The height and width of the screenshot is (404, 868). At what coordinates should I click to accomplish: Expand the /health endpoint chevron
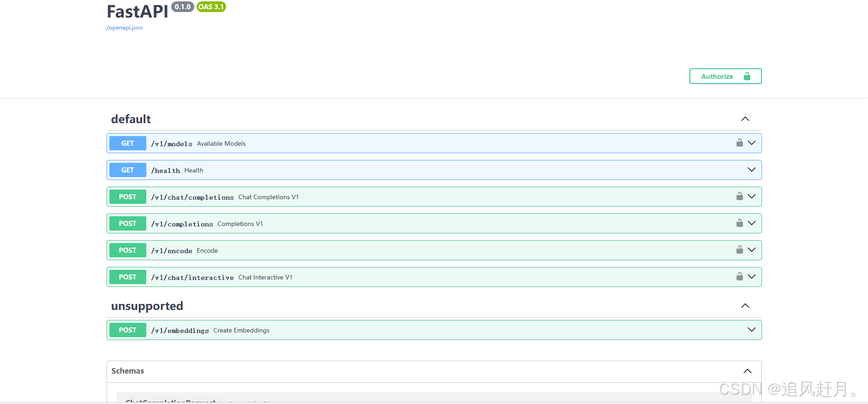752,170
